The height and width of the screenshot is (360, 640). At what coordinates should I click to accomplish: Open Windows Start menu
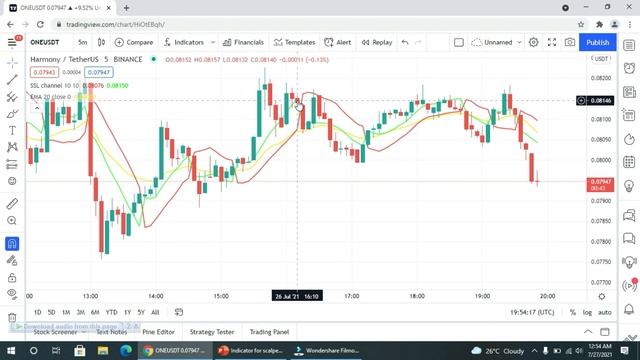pyautogui.click(x=11, y=351)
